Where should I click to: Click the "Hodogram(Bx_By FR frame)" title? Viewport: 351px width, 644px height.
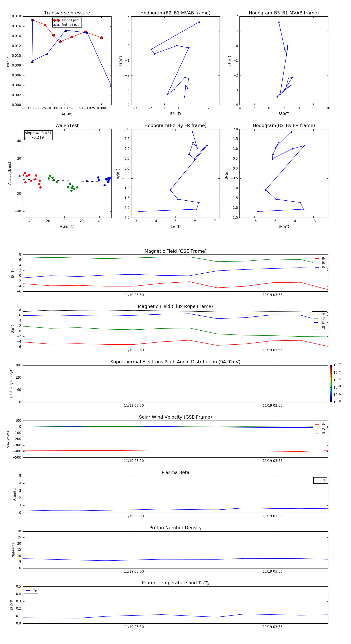(x=284, y=125)
